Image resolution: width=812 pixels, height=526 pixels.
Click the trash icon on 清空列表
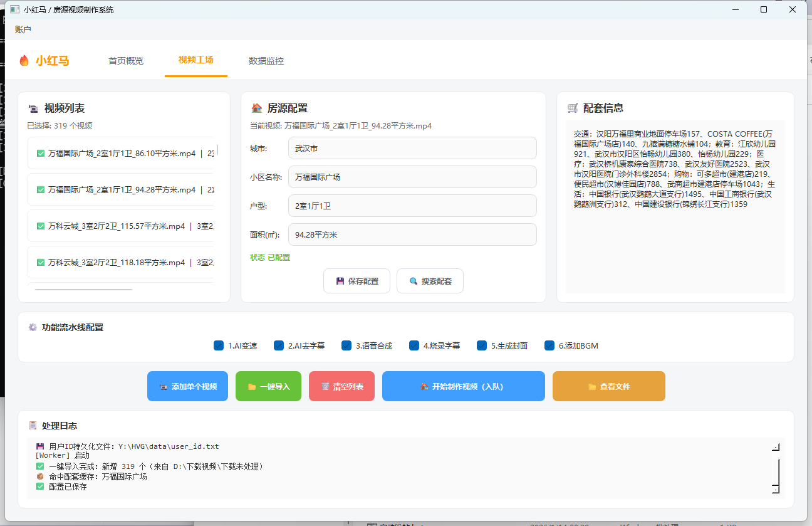pos(325,387)
